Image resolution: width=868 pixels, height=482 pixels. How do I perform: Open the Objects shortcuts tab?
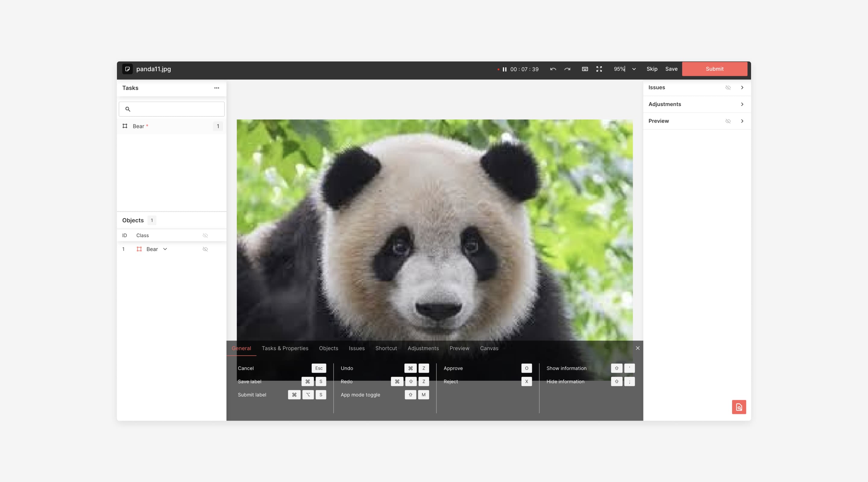point(329,348)
